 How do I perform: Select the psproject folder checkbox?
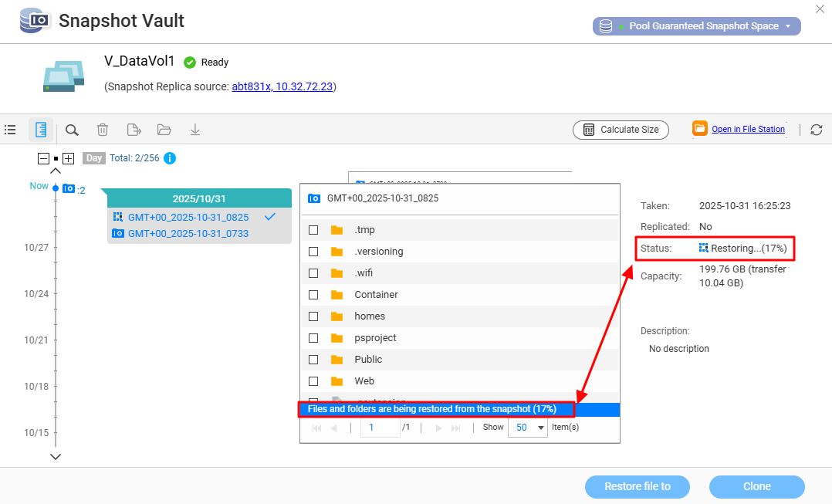point(313,338)
